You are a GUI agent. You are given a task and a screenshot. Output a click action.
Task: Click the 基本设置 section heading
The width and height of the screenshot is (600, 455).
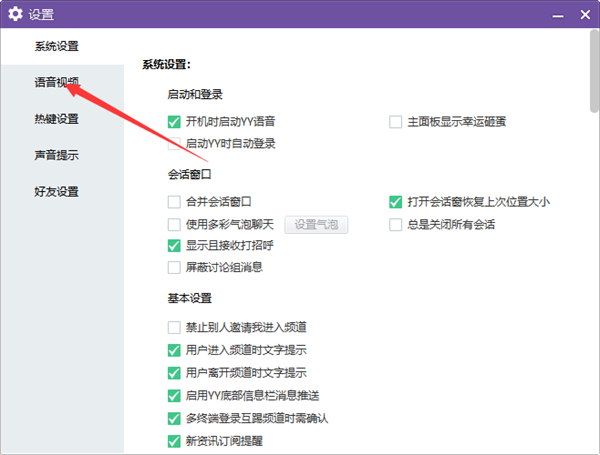189,298
